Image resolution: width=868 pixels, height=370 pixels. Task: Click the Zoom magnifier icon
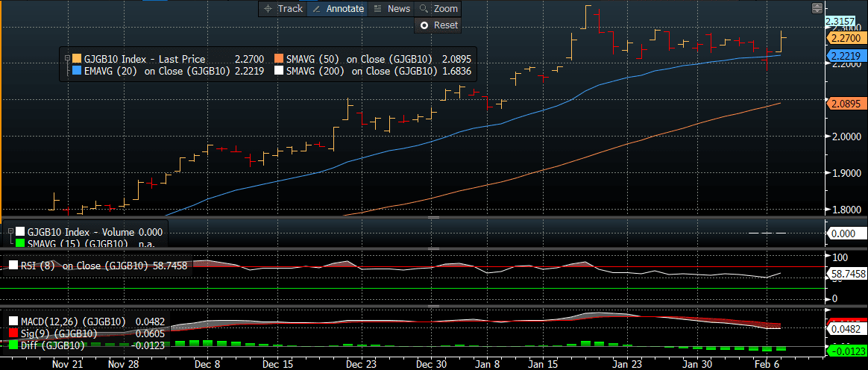(x=424, y=9)
